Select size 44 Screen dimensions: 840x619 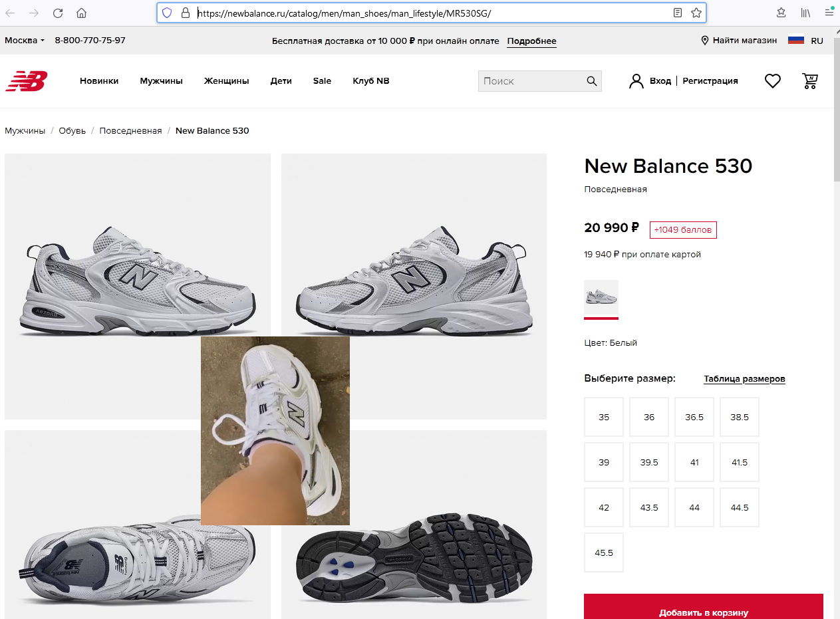click(x=694, y=507)
